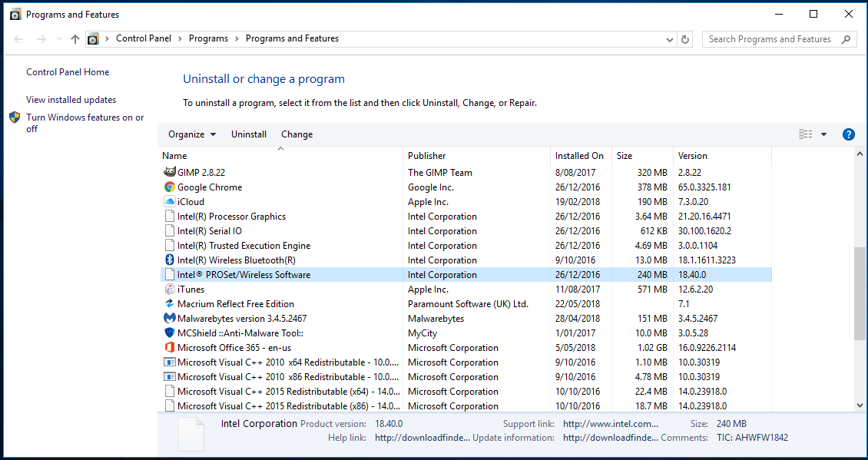Open the help link in details pane
This screenshot has width=868, height=460.
click(x=423, y=438)
